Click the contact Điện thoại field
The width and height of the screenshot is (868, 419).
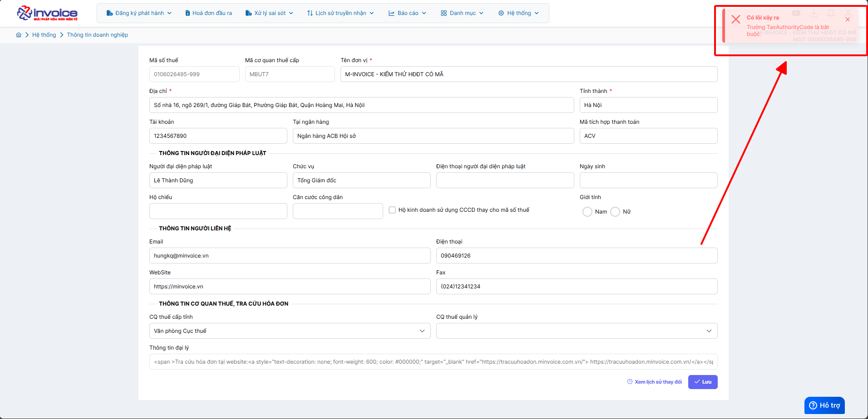pos(577,256)
